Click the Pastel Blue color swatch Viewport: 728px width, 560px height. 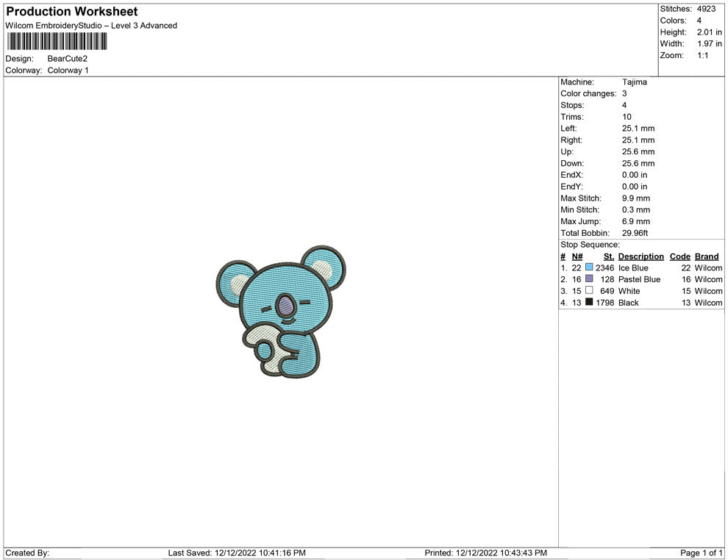589,279
